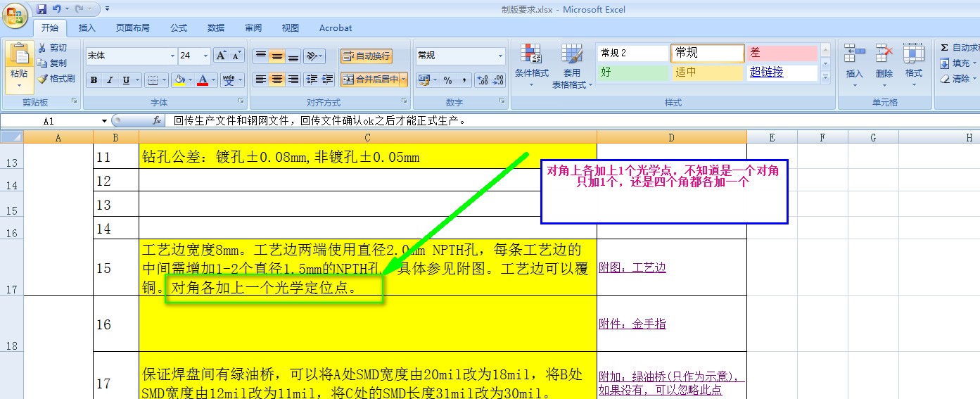Expand the Name Box dropdown arrow

coord(105,121)
